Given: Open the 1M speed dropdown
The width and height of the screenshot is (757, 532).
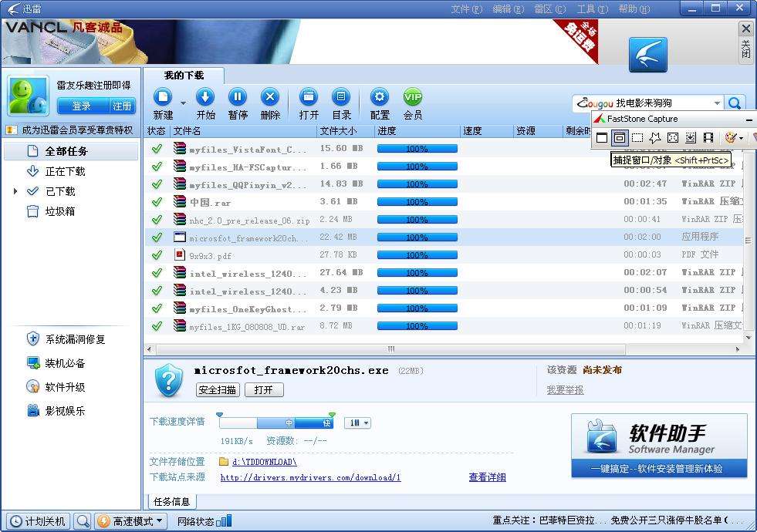Looking at the screenshot, I should pos(357,423).
